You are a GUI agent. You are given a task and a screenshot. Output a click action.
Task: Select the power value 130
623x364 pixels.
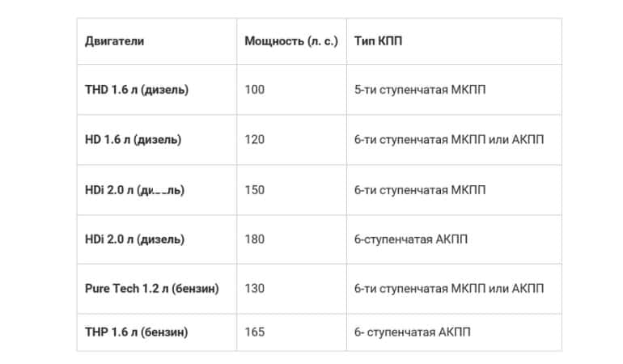coord(254,289)
